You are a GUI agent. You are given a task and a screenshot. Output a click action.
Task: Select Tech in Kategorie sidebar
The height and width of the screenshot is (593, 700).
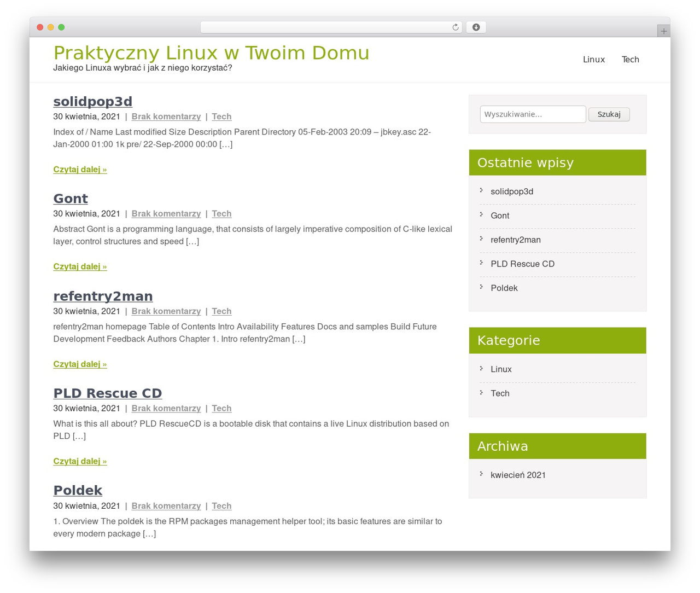(x=500, y=393)
